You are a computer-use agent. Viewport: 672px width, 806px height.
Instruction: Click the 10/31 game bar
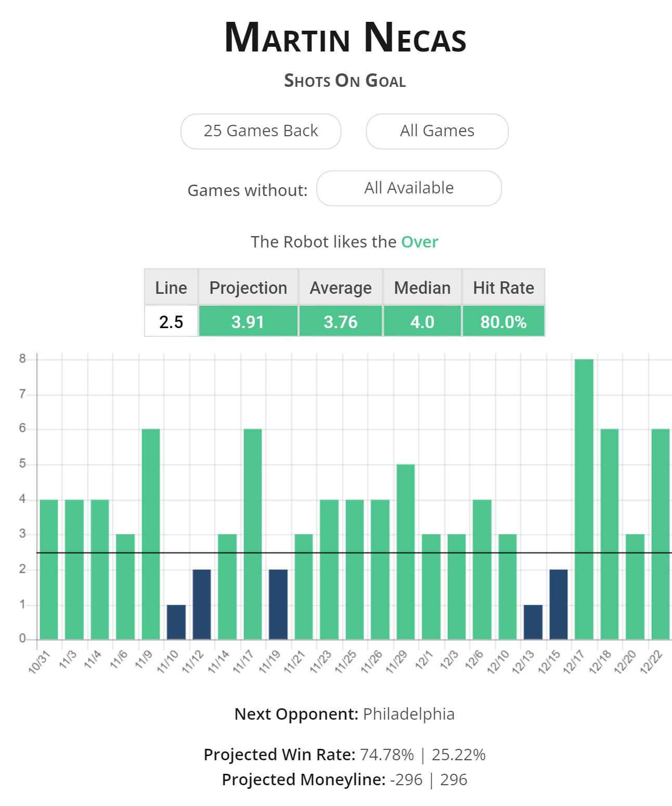(49, 569)
